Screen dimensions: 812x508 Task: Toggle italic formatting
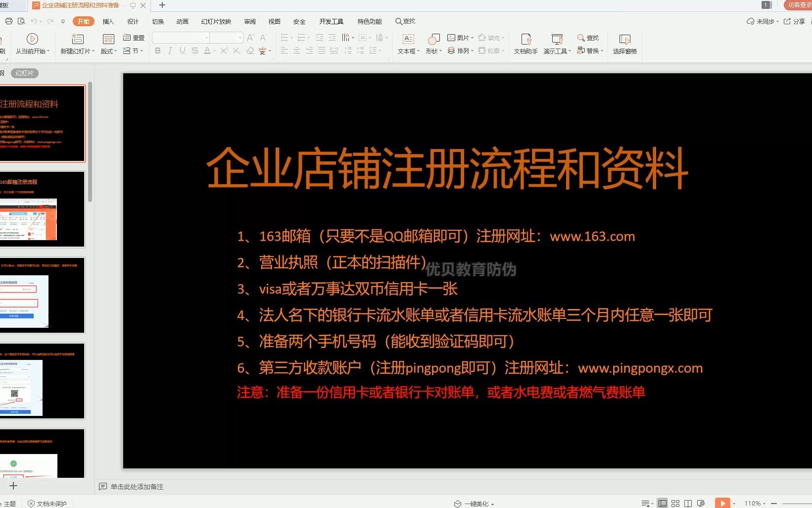170,51
